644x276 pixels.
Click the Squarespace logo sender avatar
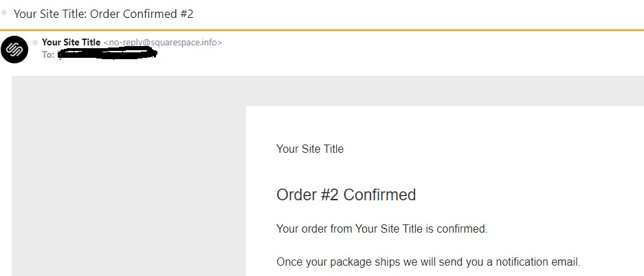coord(14,50)
